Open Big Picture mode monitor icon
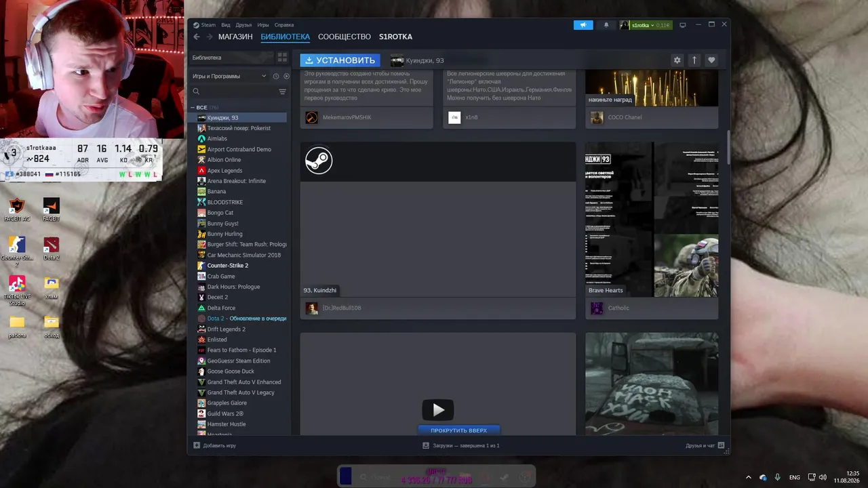Image resolution: width=868 pixels, height=488 pixels. (x=683, y=25)
